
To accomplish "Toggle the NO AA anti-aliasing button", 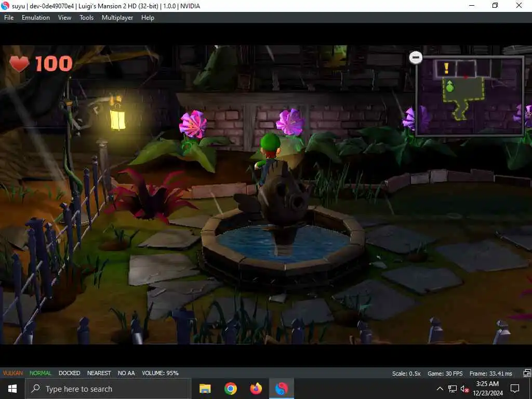I will point(126,373).
